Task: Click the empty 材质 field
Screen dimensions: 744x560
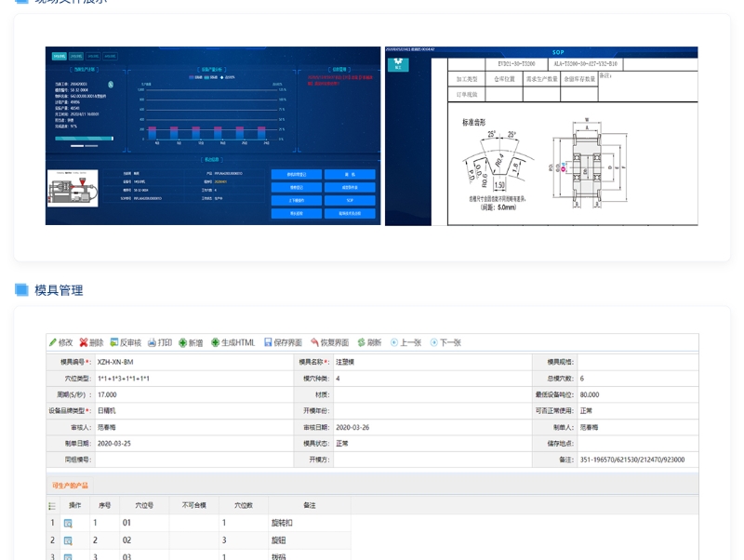Action: tap(432, 394)
